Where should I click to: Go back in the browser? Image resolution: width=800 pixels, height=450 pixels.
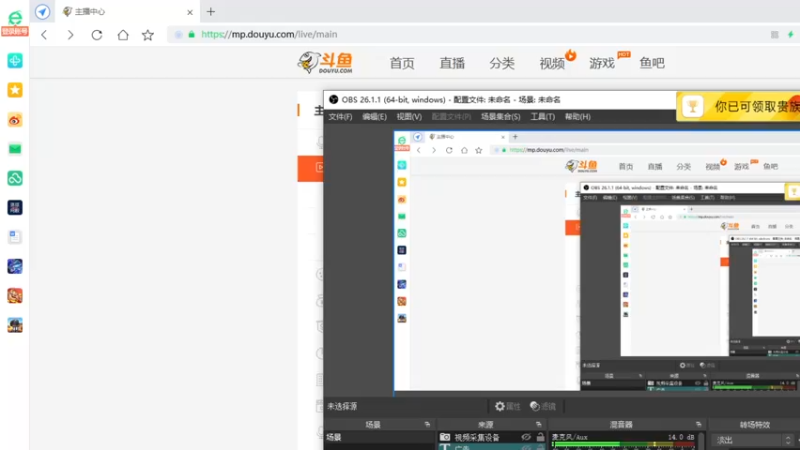coord(44,35)
